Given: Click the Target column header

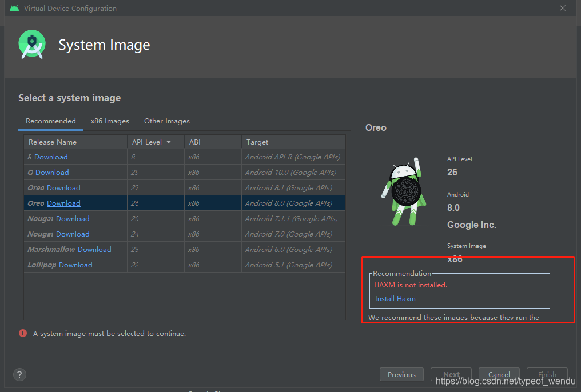Looking at the screenshot, I should 293,142.
